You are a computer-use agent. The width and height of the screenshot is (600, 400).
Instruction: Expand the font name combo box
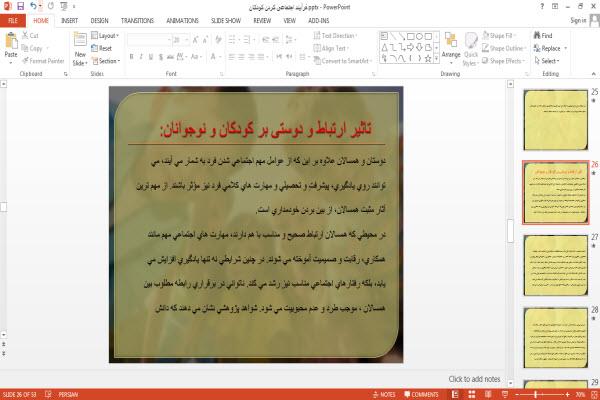click(x=169, y=39)
